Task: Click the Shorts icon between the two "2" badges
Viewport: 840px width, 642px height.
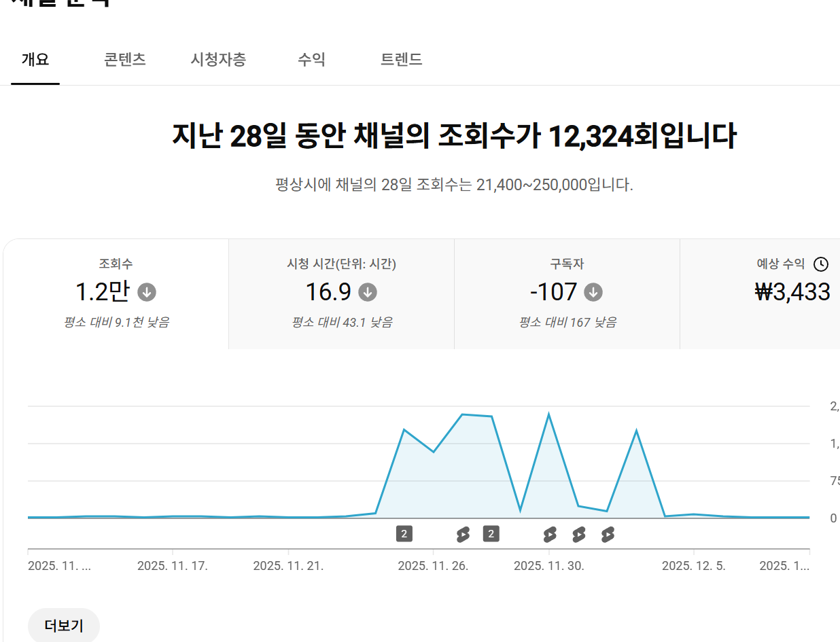Action: [463, 535]
